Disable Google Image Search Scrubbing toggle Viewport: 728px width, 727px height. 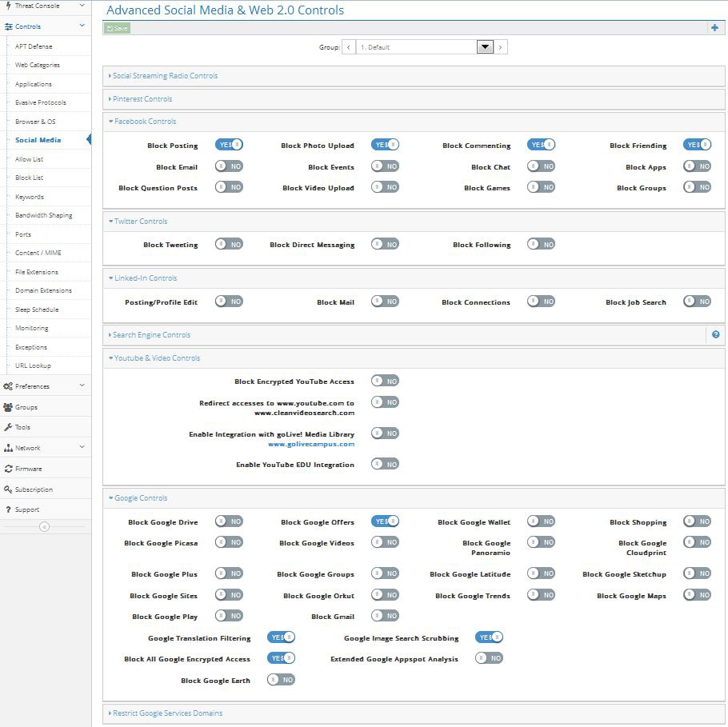(x=489, y=637)
